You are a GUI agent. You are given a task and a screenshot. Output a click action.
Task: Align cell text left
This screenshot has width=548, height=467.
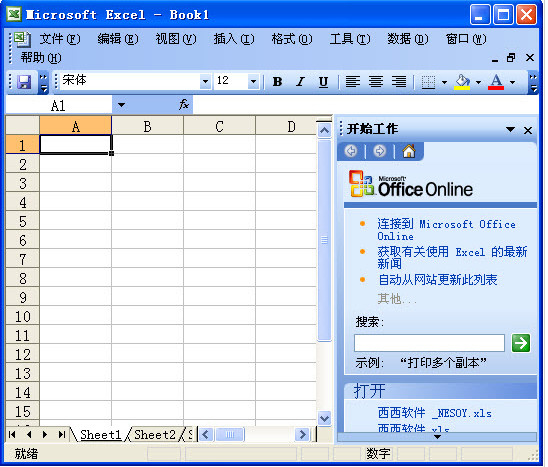pyautogui.click(x=353, y=82)
